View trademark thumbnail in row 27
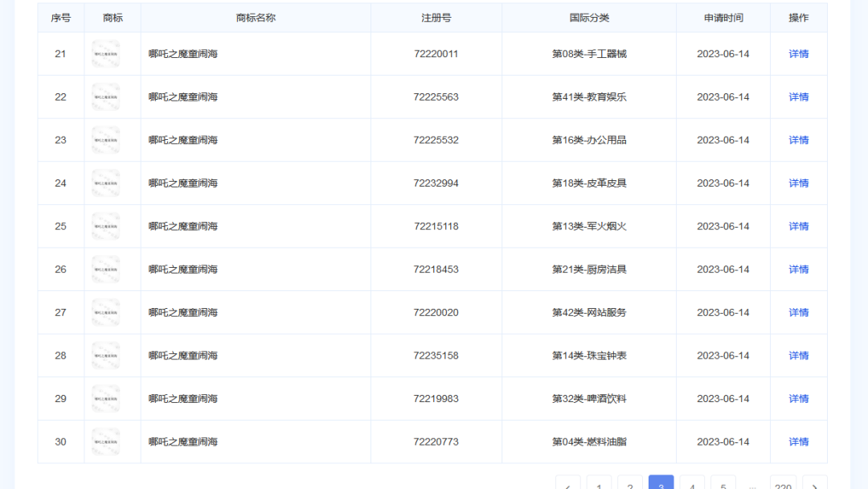This screenshot has height=489, width=868. [x=105, y=313]
